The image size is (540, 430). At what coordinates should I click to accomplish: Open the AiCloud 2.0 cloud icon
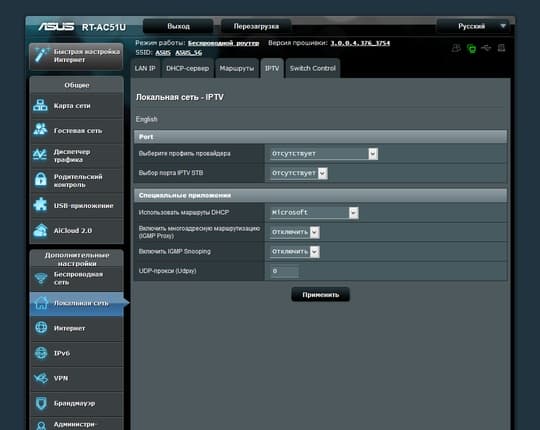tap(41, 231)
